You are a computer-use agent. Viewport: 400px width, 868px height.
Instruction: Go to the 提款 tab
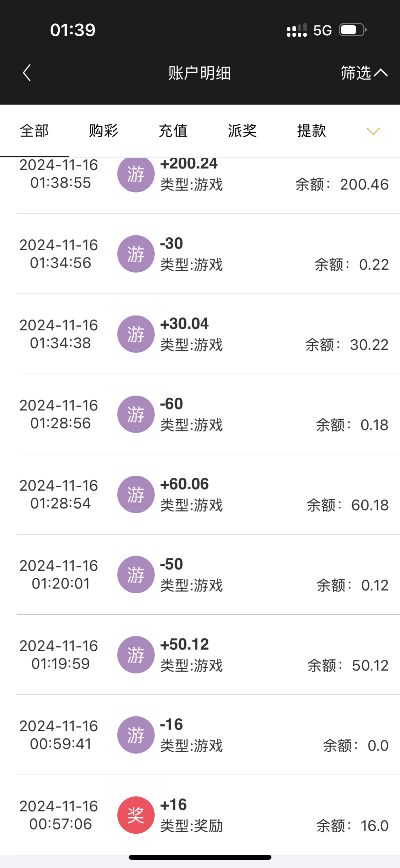[x=311, y=131]
